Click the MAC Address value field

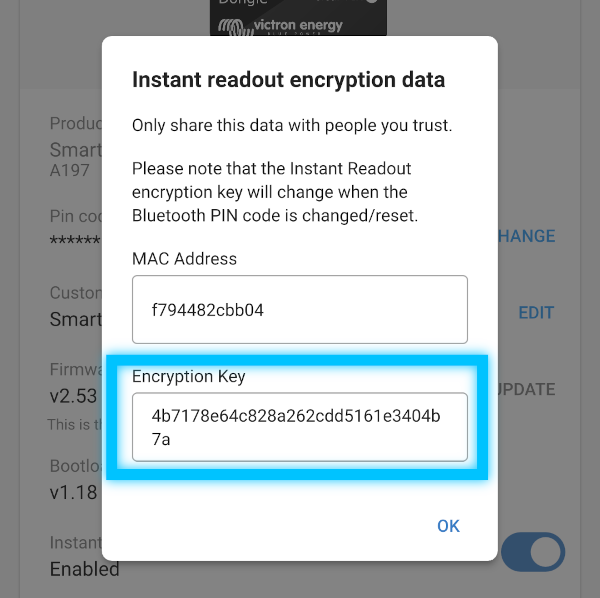click(300, 310)
